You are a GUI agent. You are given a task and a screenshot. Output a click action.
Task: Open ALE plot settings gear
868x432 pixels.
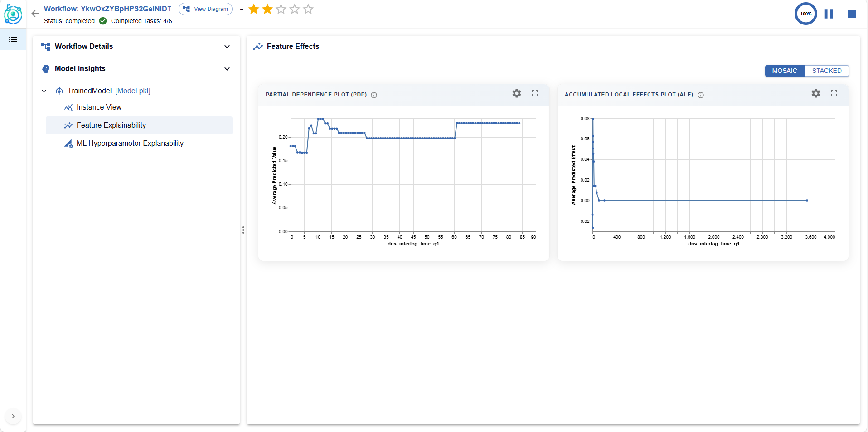pyautogui.click(x=815, y=93)
